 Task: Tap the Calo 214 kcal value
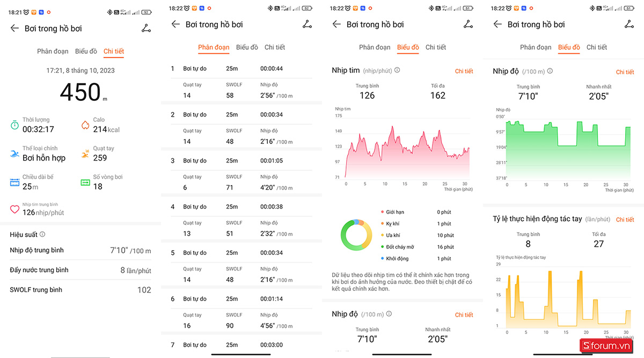(106, 129)
